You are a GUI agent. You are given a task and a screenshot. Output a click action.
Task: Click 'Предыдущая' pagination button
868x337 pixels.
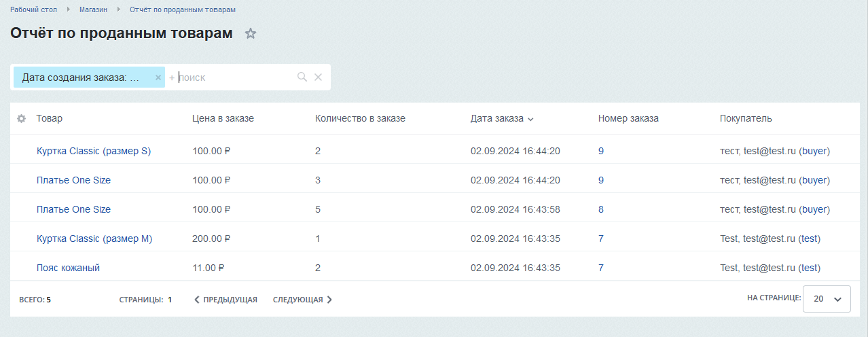(225, 300)
